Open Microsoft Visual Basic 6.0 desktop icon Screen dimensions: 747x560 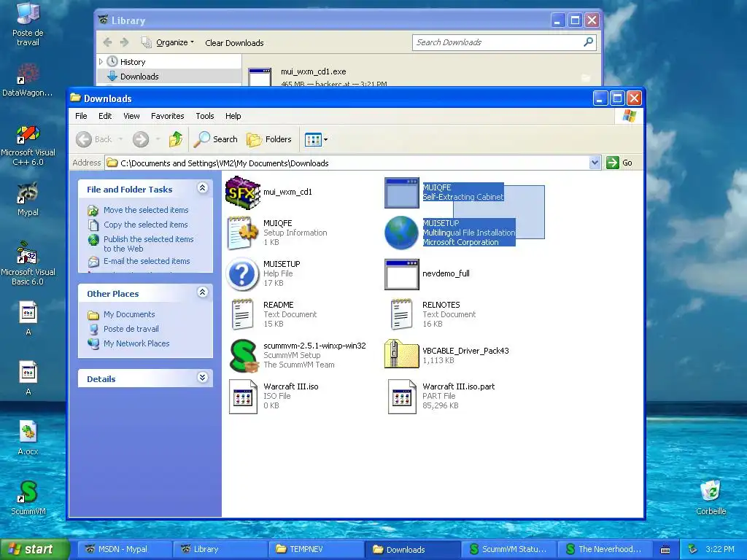[x=28, y=263]
